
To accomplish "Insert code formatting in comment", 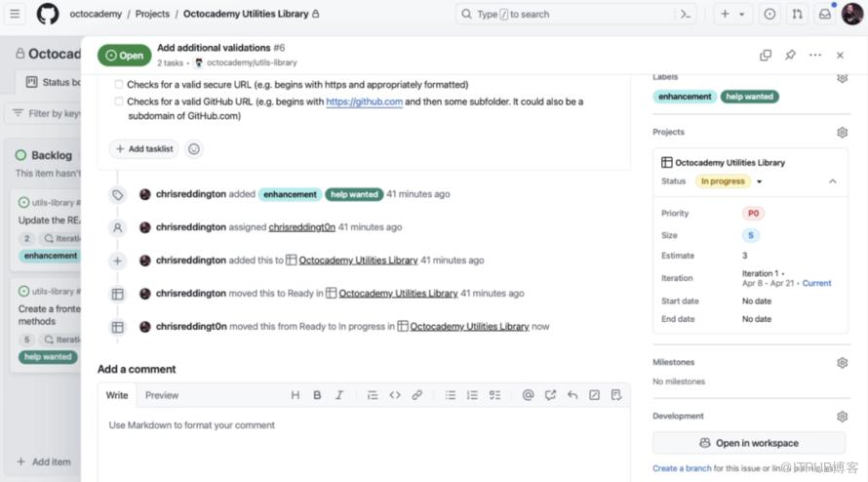I will click(395, 395).
